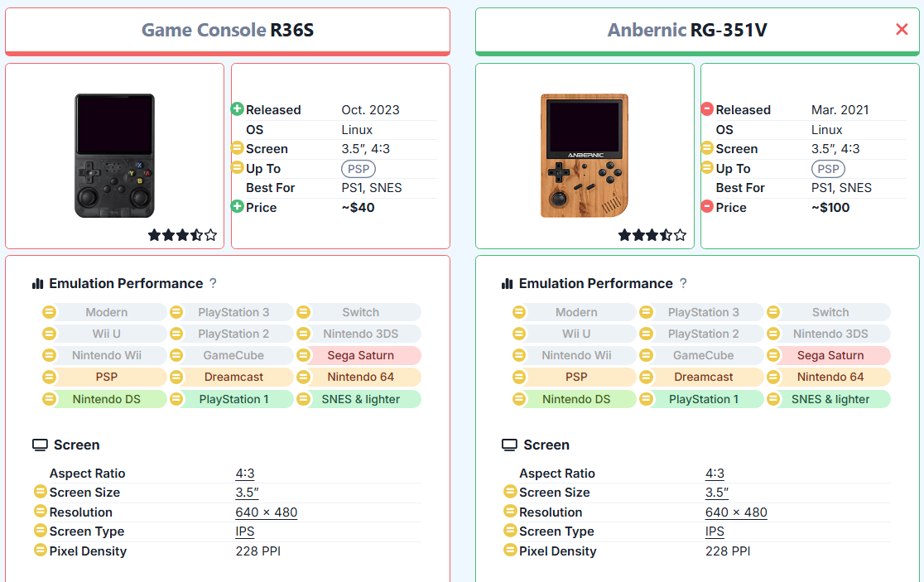Click the help question mark beside R36S Emulation Performance
Image resolution: width=924 pixels, height=582 pixels.
point(213,283)
